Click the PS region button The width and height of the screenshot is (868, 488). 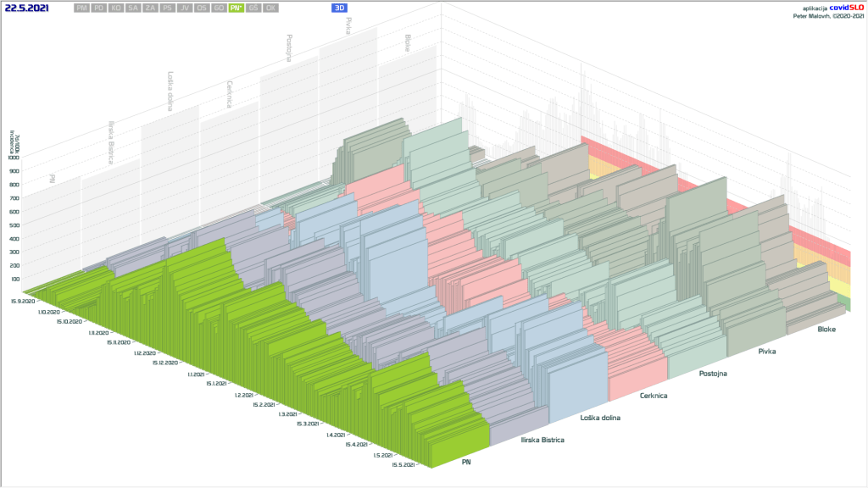tap(167, 8)
